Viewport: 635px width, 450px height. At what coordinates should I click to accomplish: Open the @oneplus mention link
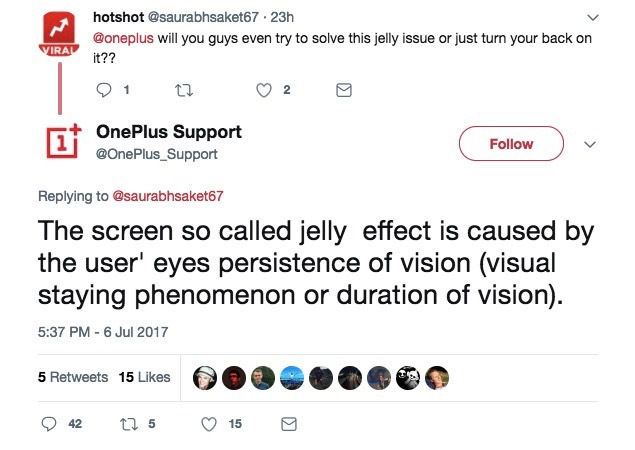pos(123,38)
